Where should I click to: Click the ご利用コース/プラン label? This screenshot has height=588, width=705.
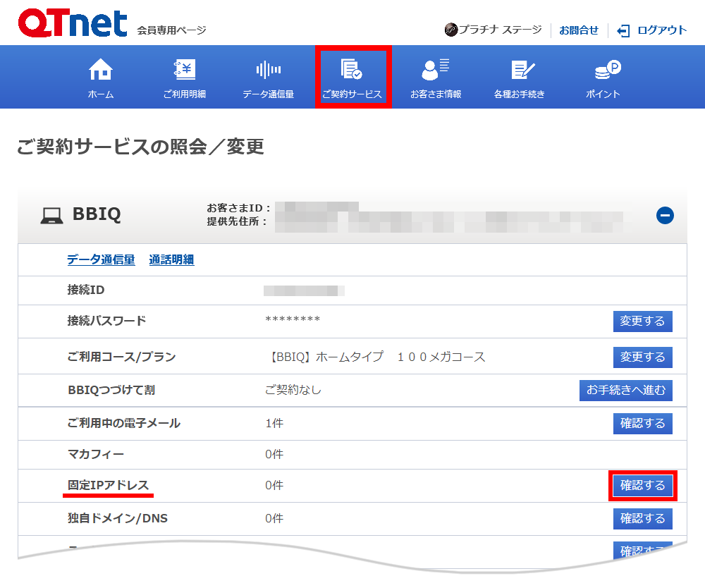[x=121, y=357]
